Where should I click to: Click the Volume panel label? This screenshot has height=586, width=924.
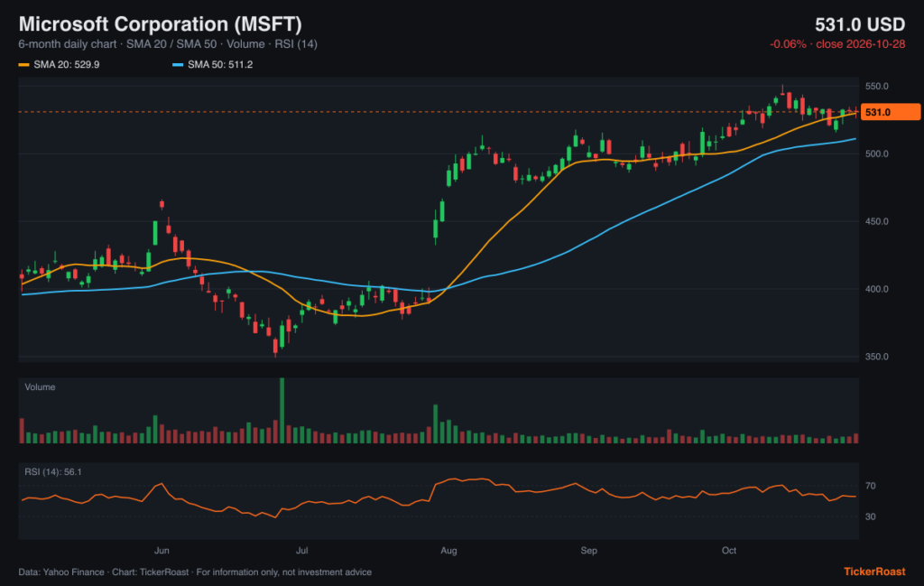40,387
